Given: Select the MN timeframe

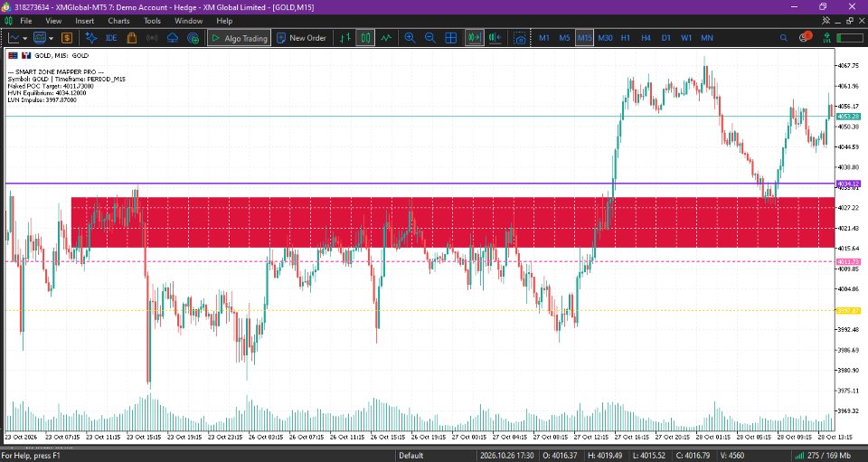Looking at the screenshot, I should (x=707, y=38).
